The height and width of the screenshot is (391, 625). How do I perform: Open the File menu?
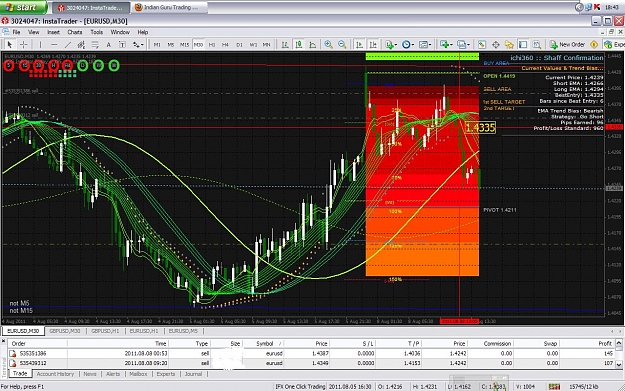click(16, 32)
